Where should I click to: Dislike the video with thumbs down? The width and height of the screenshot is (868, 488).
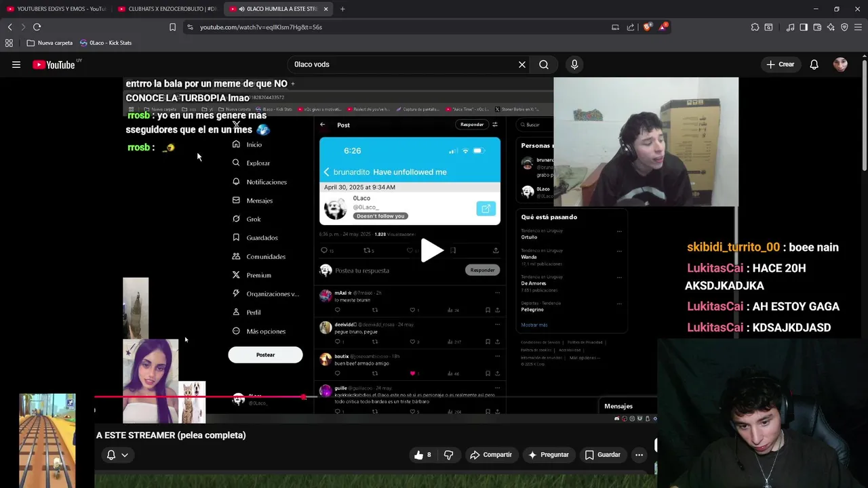coord(448,455)
